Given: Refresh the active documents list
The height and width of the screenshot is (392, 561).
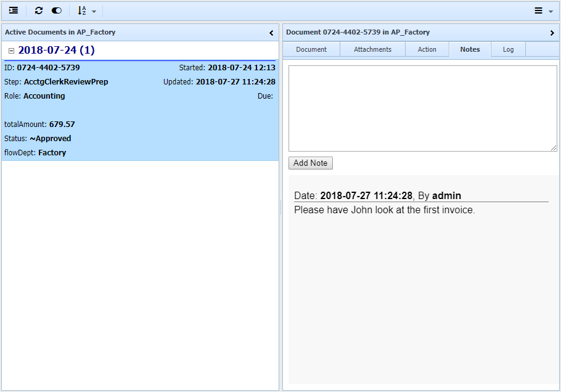Looking at the screenshot, I should [x=38, y=10].
